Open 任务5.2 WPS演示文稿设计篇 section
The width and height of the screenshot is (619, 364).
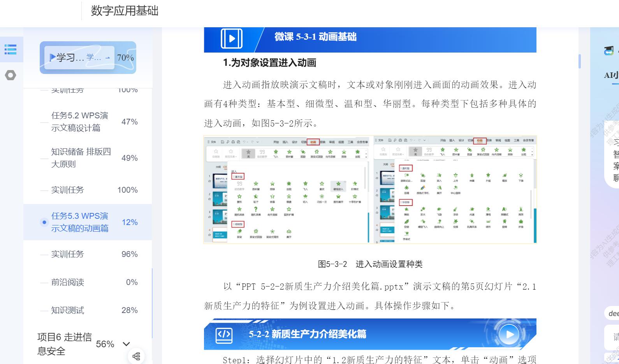tap(80, 121)
